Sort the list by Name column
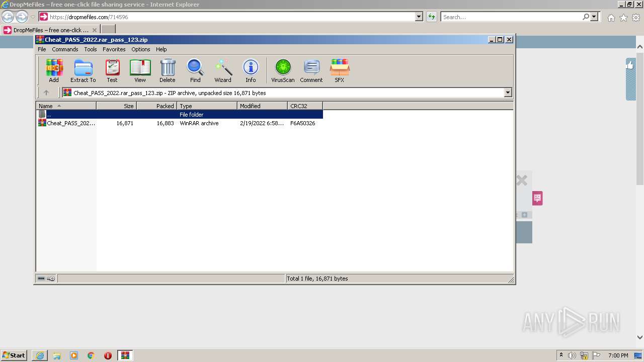Image resolution: width=644 pixels, height=362 pixels. point(66,106)
